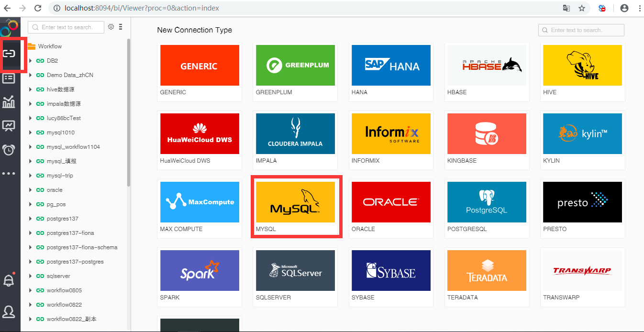This screenshot has width=644, height=332.
Task: Select postgres137-fiona-schema in tree
Action: (x=82, y=247)
